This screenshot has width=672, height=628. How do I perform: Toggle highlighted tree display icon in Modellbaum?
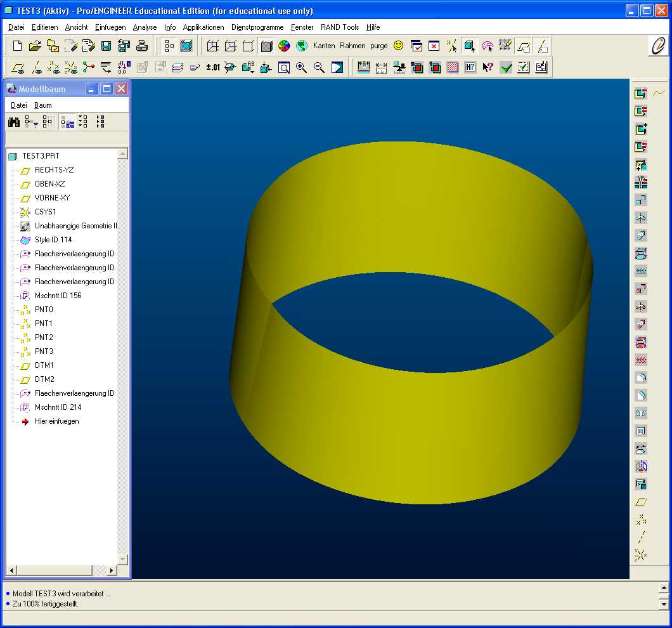pos(67,122)
